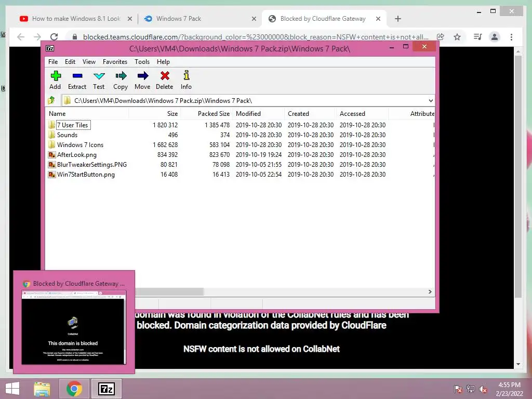Viewport: 532px width, 399px height.
Task: Open the Help menu
Action: click(x=163, y=62)
